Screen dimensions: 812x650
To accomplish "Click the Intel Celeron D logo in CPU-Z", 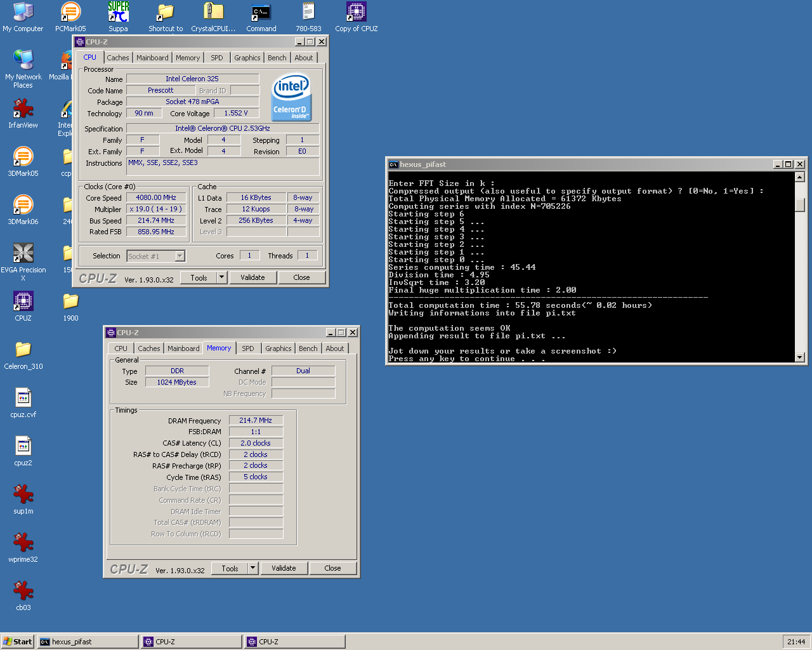I will (x=291, y=97).
